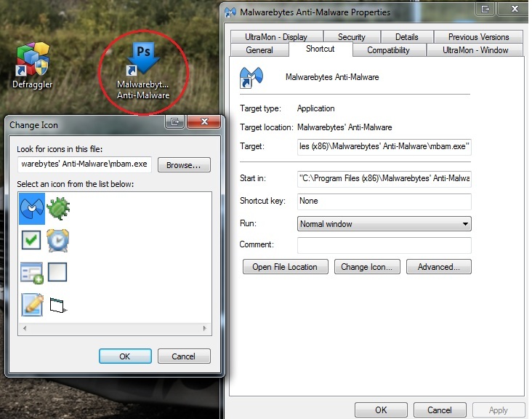This screenshot has height=419, width=532.
Task: Click the Shortcut key field showing None
Action: [x=384, y=201]
